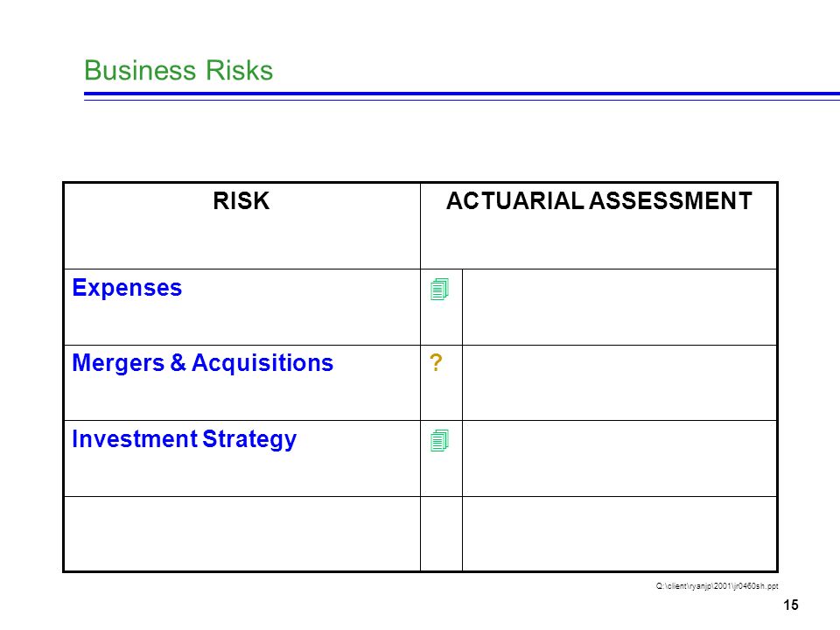Viewport: 840px width, 630px height.
Task: Click the document icon in Expenses row
Action: [439, 290]
